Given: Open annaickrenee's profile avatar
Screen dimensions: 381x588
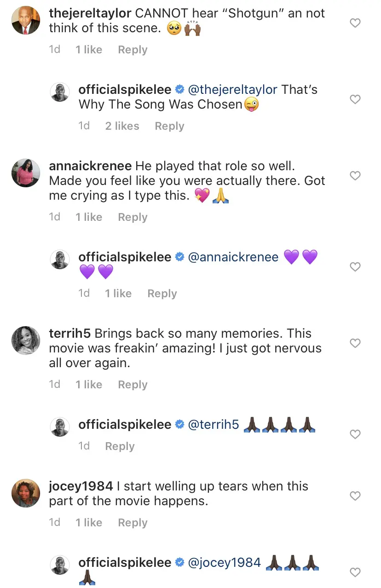Looking at the screenshot, I should point(26,173).
